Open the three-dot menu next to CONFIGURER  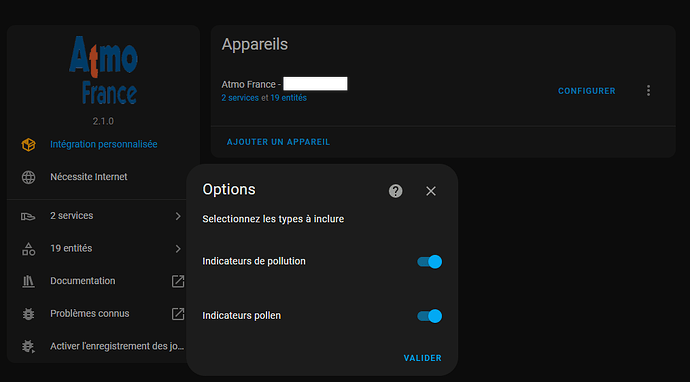pos(648,91)
